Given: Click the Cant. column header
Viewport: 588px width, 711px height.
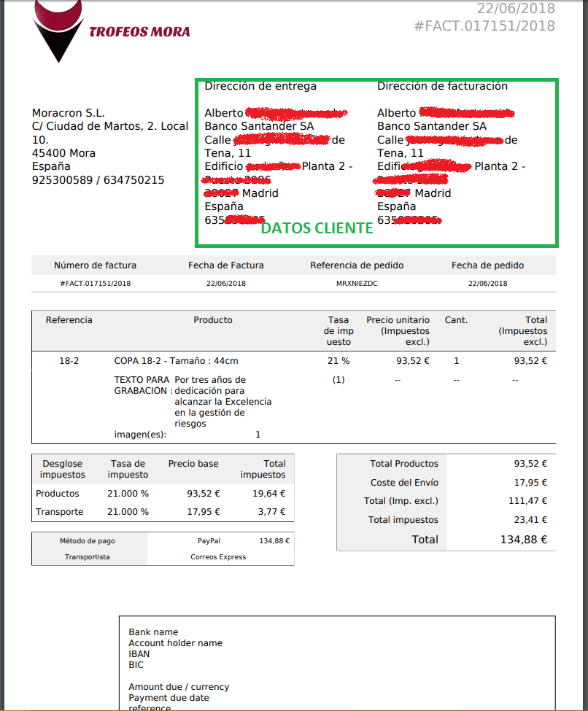Looking at the screenshot, I should (x=456, y=320).
